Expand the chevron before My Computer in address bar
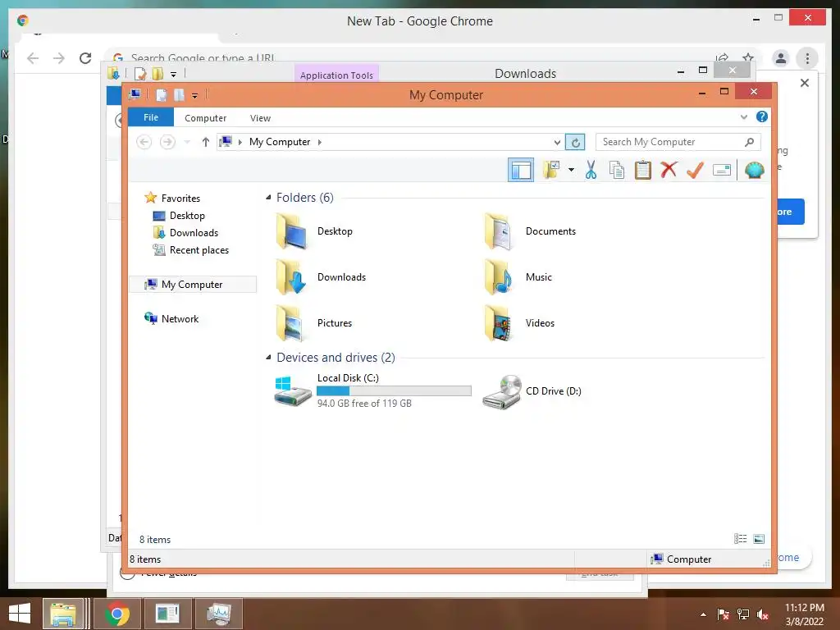 coord(240,142)
